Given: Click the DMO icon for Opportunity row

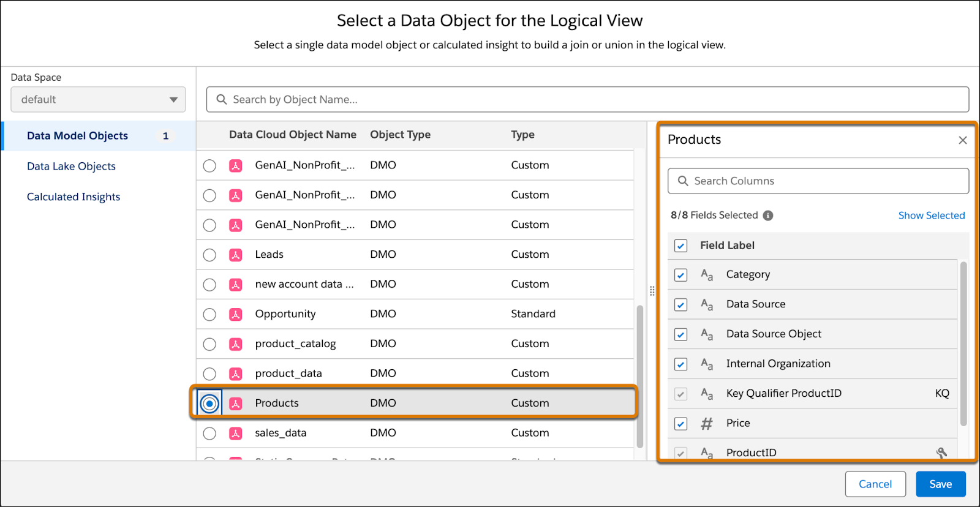Looking at the screenshot, I should (x=236, y=314).
